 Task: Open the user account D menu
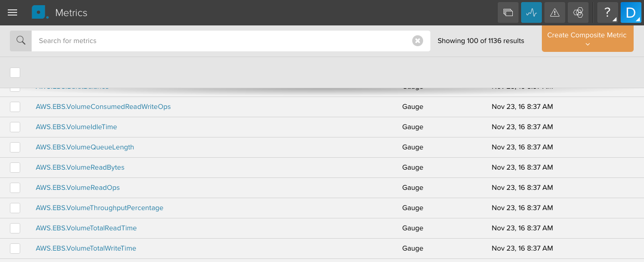pos(631,12)
